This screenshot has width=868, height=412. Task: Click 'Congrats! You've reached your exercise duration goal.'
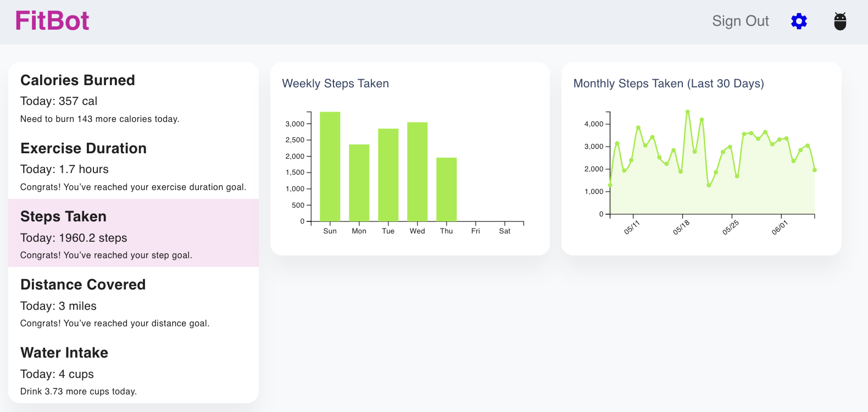tap(133, 187)
